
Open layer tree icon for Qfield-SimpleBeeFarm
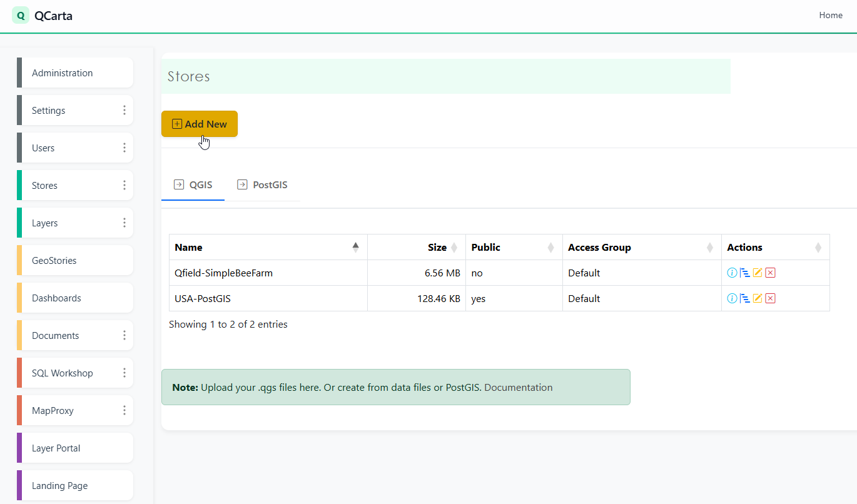(744, 273)
